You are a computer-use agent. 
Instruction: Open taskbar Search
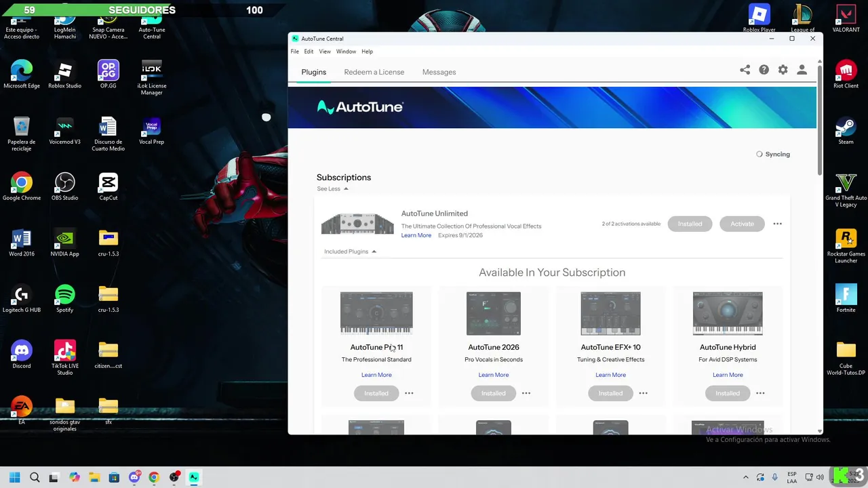point(35,477)
